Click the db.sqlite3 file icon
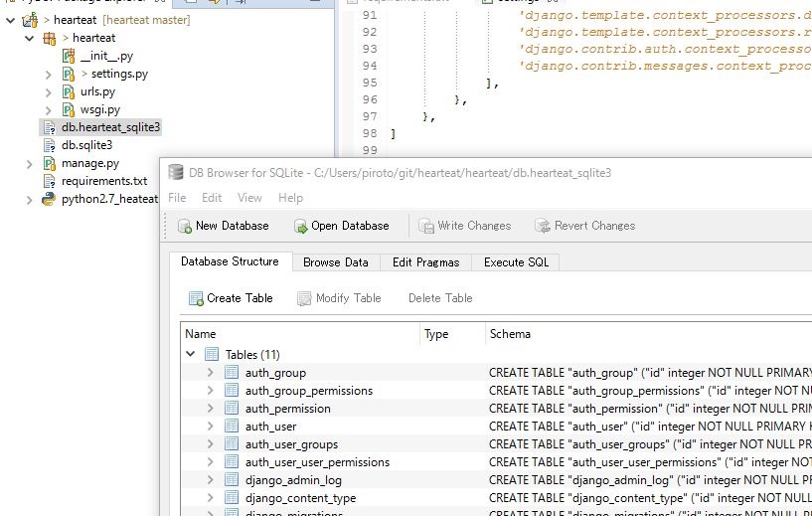The width and height of the screenshot is (812, 516). point(50,145)
